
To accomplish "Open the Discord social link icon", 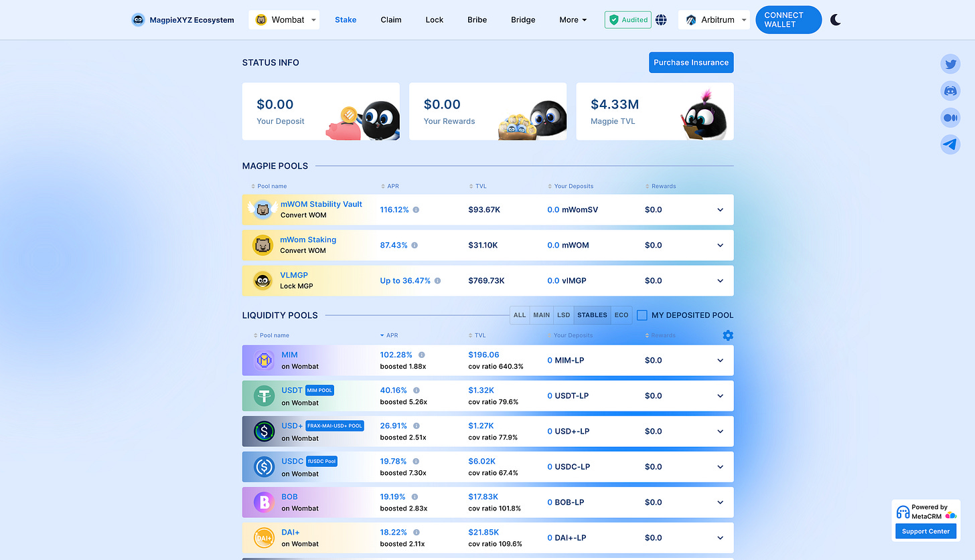I will (x=950, y=90).
